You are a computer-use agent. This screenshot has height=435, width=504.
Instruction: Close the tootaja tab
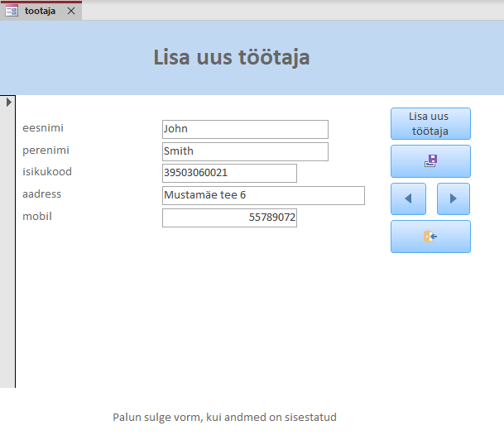(71, 11)
